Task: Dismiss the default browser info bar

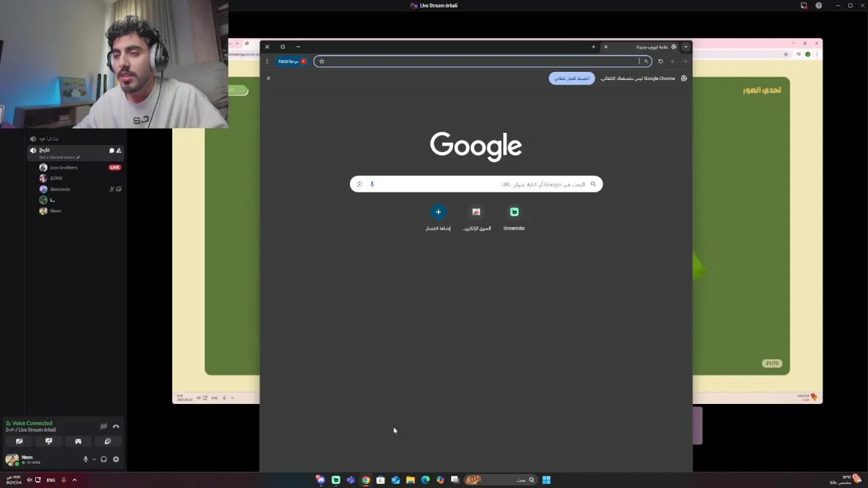Action: 269,78
